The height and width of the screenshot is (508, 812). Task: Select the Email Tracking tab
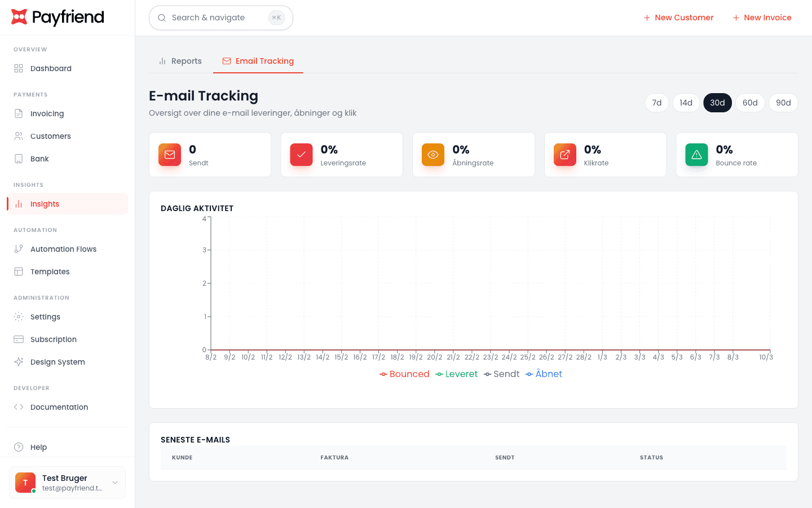(258, 61)
